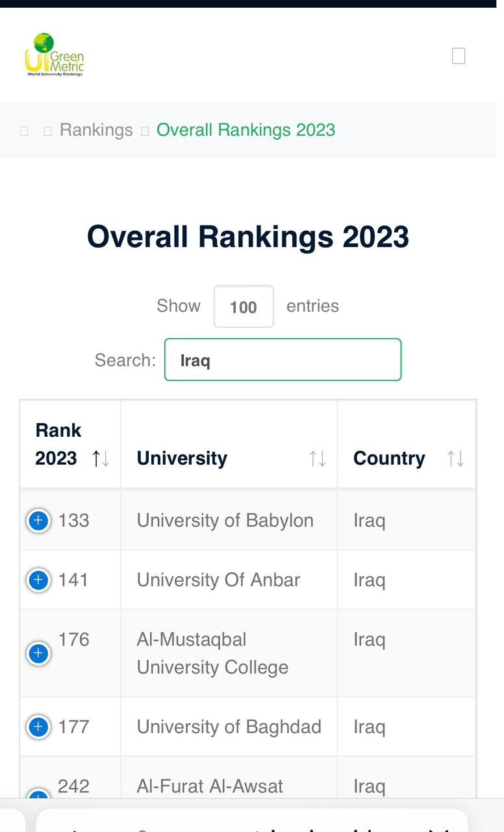
Task: Expand details for University Of Anbar row
Action: pyautogui.click(x=38, y=580)
